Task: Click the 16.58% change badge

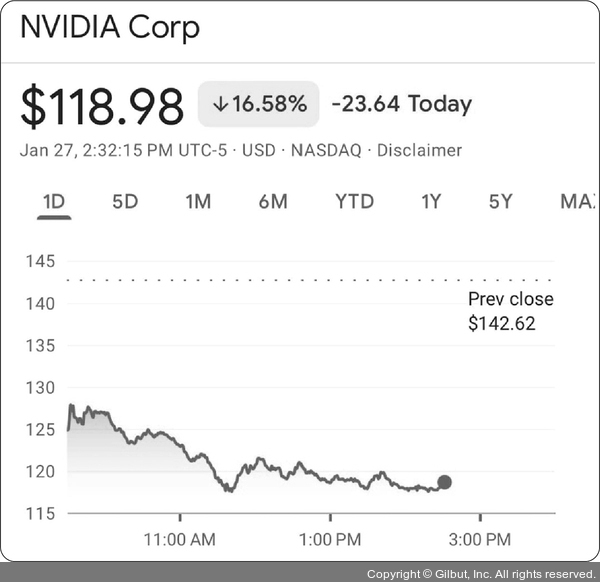Action: point(258,105)
